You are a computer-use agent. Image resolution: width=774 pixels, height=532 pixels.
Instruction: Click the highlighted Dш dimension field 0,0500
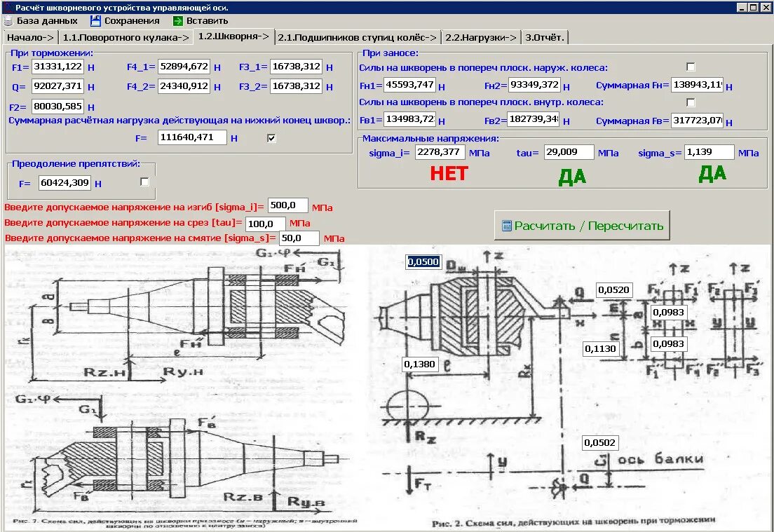click(x=423, y=262)
